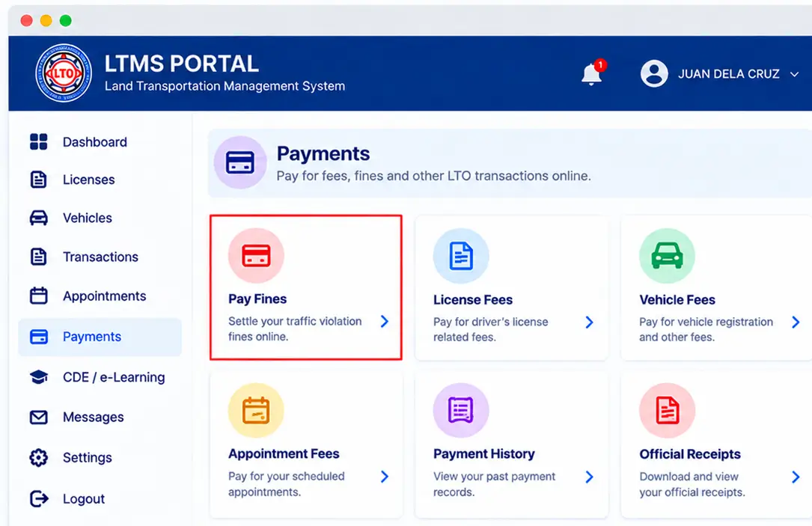Viewport: 812px width, 526px height.
Task: Click the green macOS zoom window button
Action: click(x=65, y=20)
